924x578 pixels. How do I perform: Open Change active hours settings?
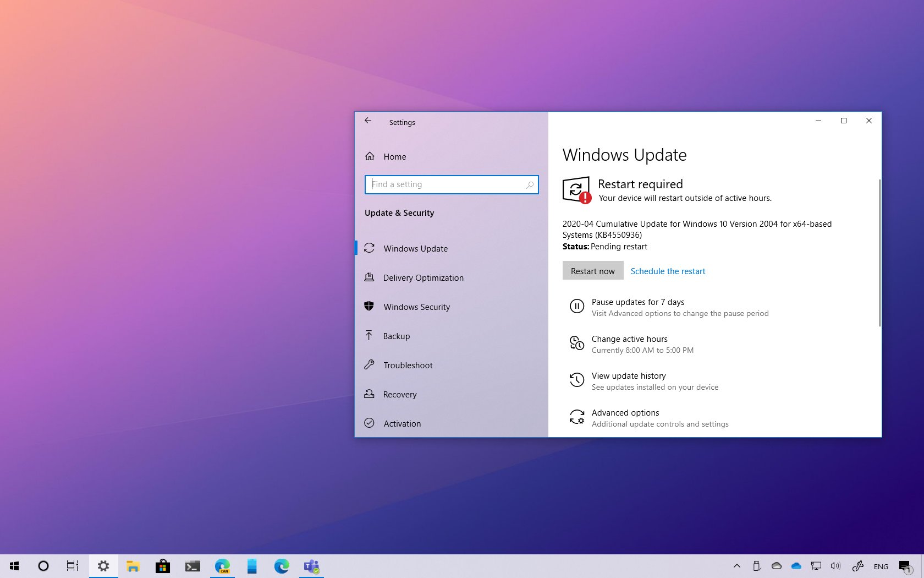point(629,339)
